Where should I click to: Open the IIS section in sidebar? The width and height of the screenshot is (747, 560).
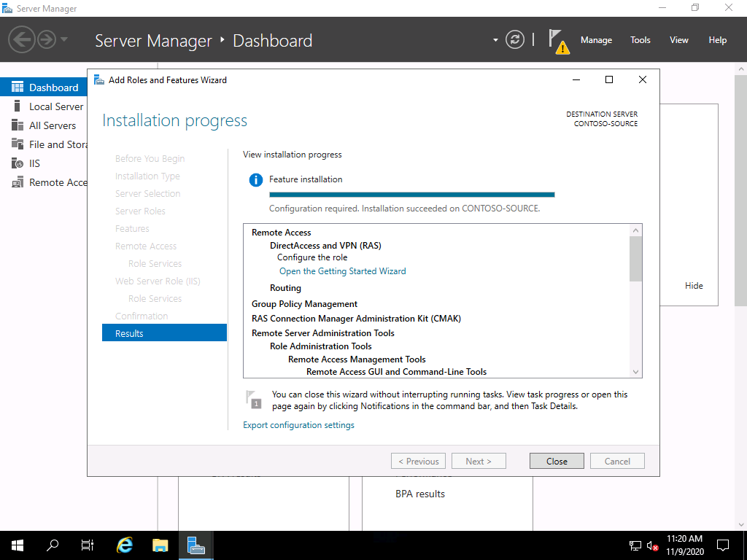point(34,163)
